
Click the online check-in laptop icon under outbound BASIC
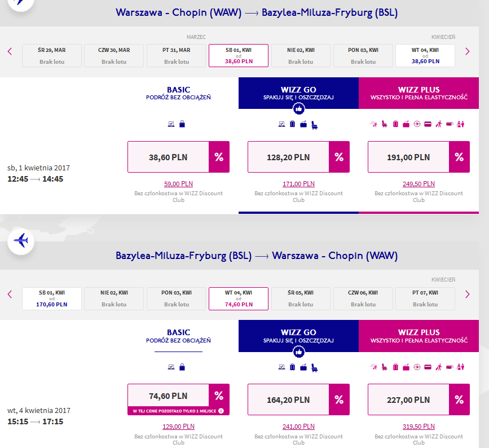pos(171,124)
